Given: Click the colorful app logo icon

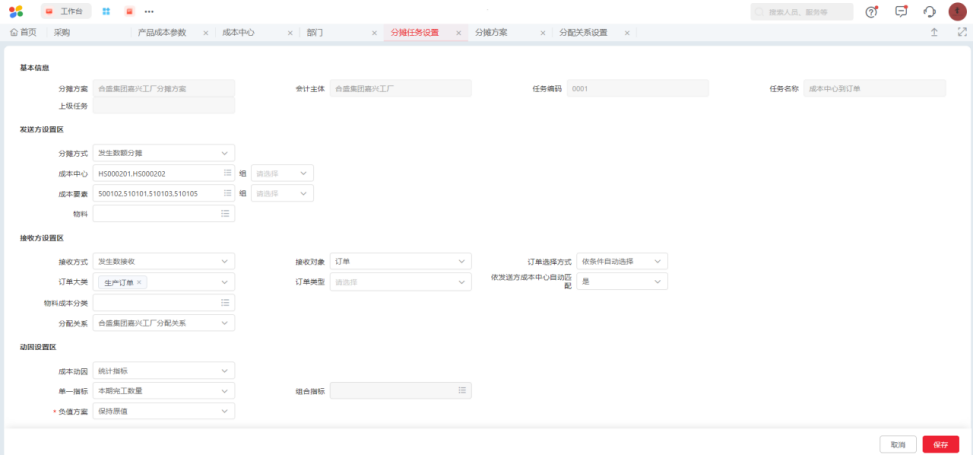Looking at the screenshot, I should (16, 11).
